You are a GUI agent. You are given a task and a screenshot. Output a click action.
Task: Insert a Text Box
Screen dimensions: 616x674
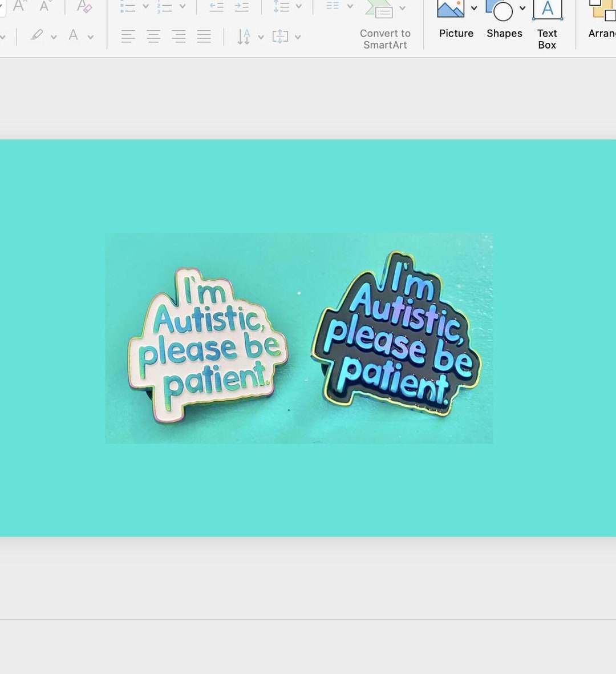tap(547, 20)
